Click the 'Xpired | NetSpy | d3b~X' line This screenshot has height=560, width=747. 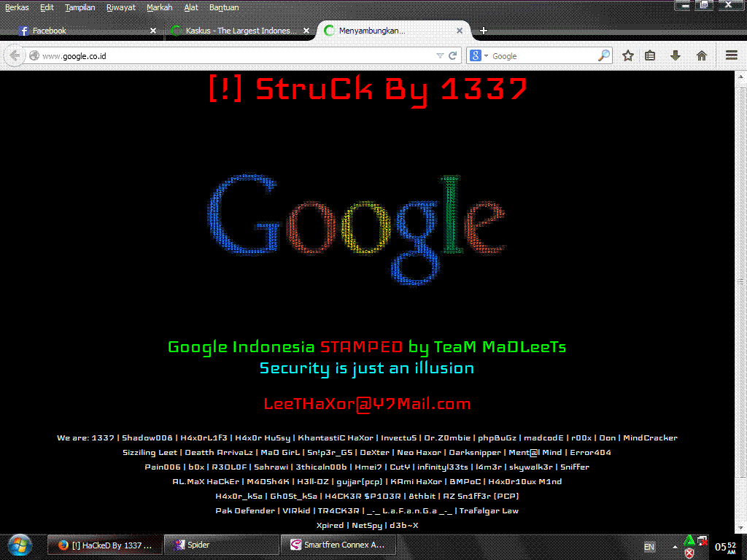(x=368, y=525)
